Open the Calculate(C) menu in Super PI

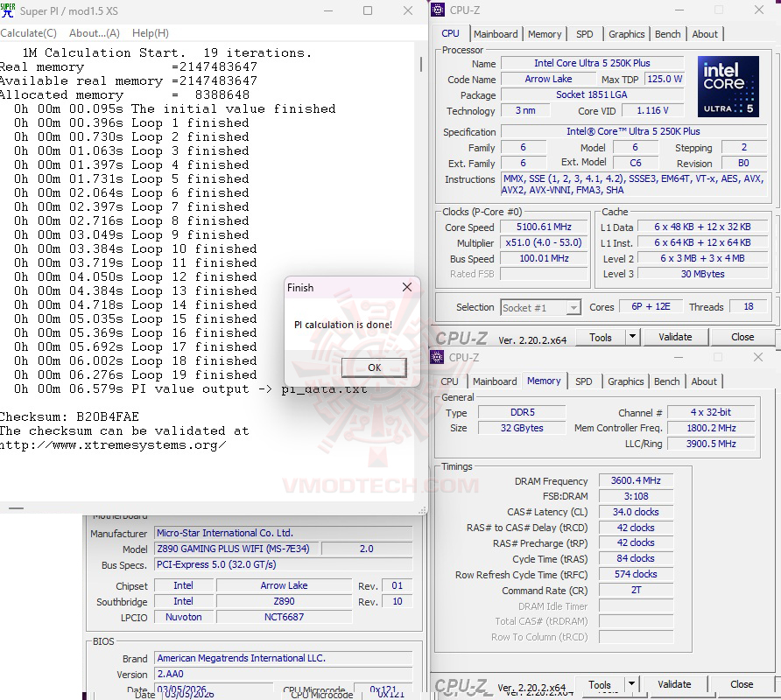point(28,33)
